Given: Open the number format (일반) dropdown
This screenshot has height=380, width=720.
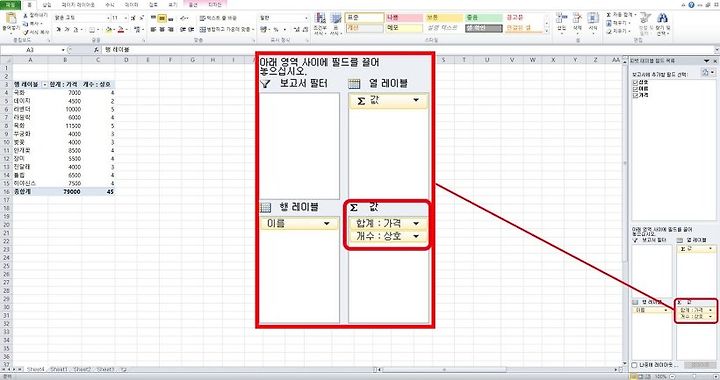Looking at the screenshot, I should 307,18.
